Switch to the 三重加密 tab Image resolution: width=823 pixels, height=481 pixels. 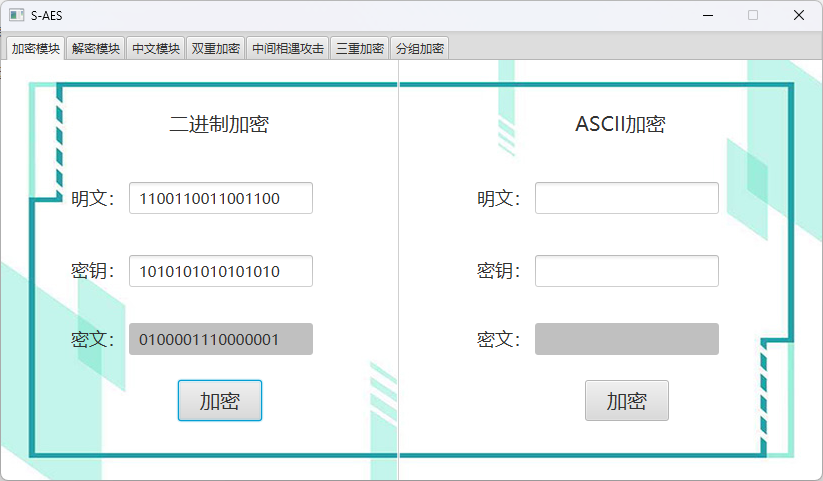point(359,48)
